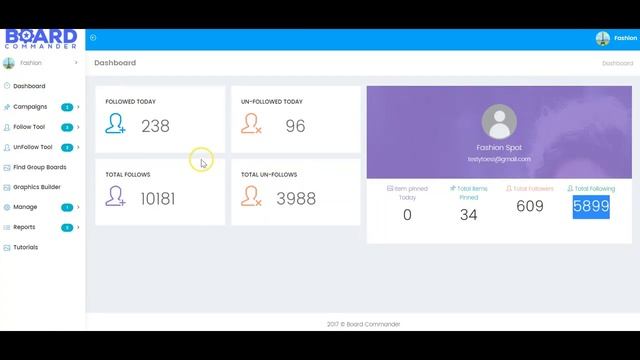Screen dimensions: 640x360
Task: Click FOLLOWED TODAY card title
Action: coord(131,102)
